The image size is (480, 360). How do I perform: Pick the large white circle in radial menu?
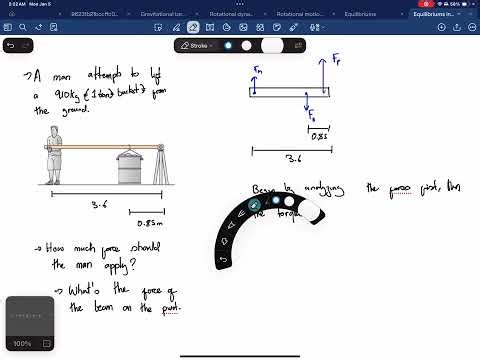point(309,211)
